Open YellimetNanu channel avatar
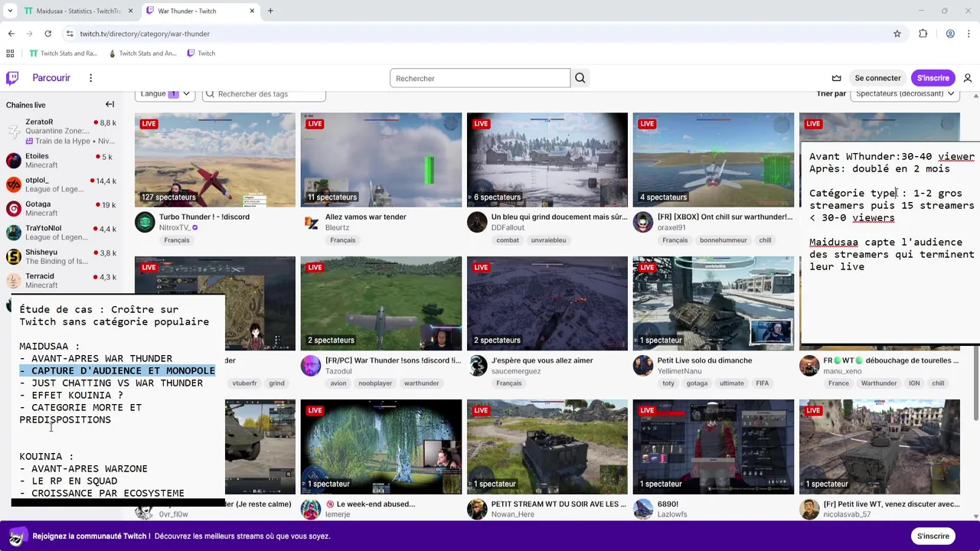The image size is (980, 551). [643, 366]
